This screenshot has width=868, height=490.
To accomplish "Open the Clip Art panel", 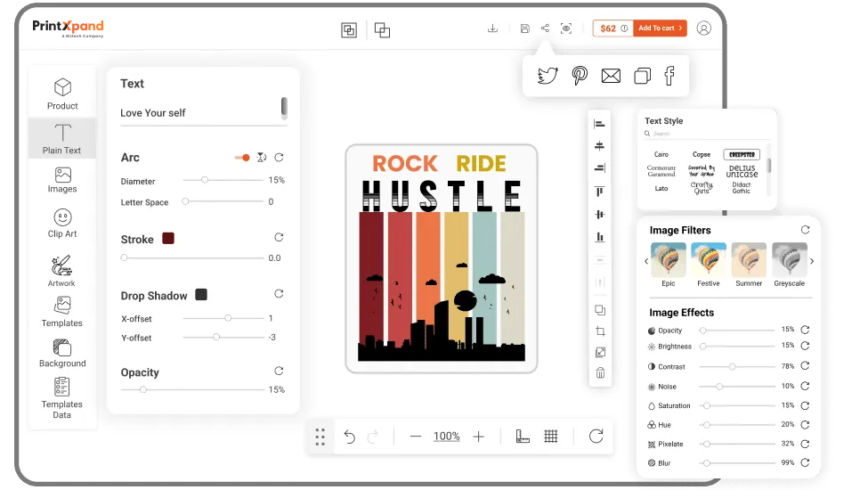I will [62, 223].
